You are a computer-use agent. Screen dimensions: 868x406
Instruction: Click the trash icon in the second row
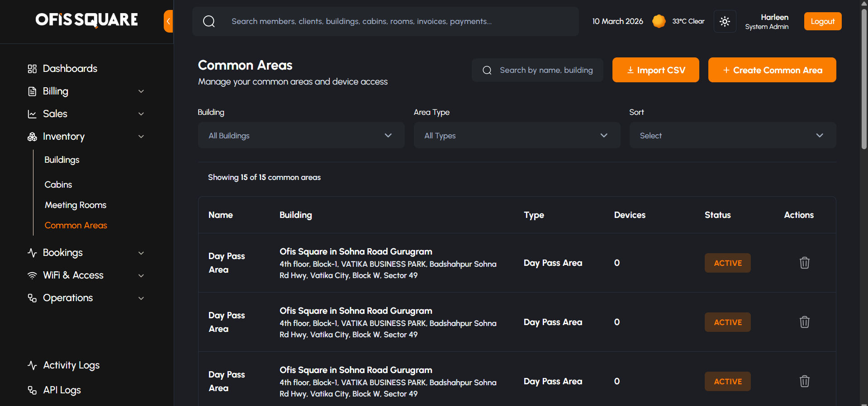coord(804,322)
